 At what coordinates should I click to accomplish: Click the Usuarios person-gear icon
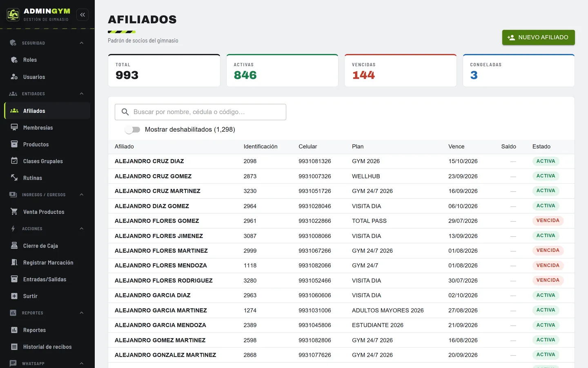[x=14, y=77]
